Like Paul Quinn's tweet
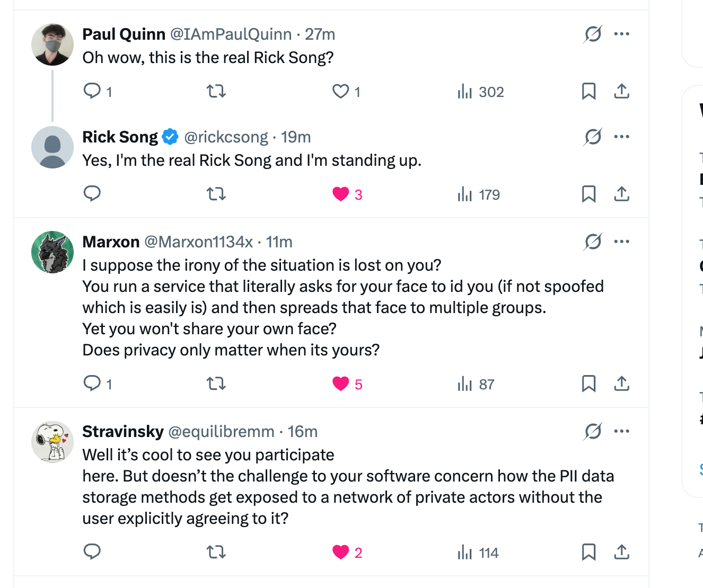Image resolution: width=703 pixels, height=588 pixels. tap(340, 91)
